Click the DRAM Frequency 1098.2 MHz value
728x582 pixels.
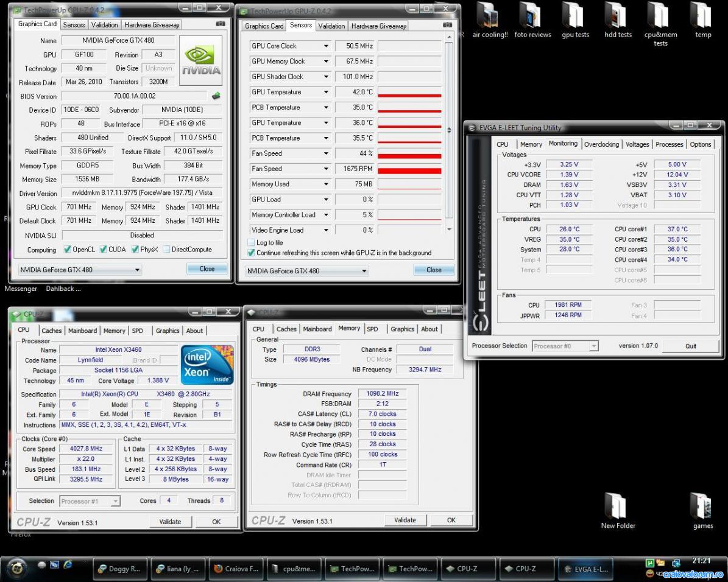(383, 393)
